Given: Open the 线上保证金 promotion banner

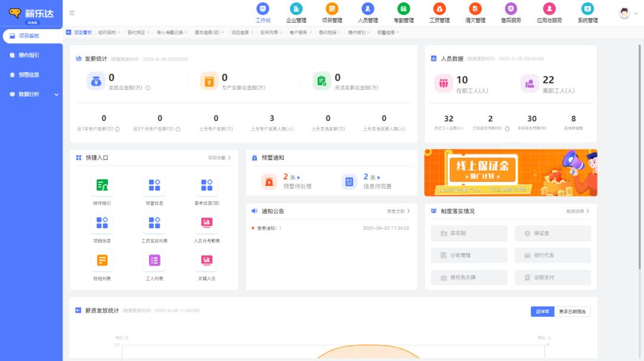Looking at the screenshot, I should (510, 173).
